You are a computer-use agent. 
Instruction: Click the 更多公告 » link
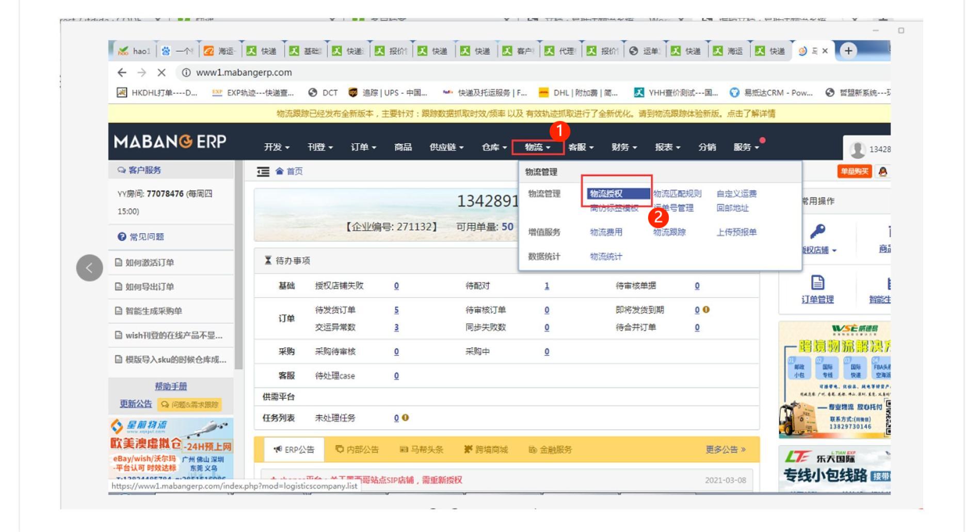point(726,450)
